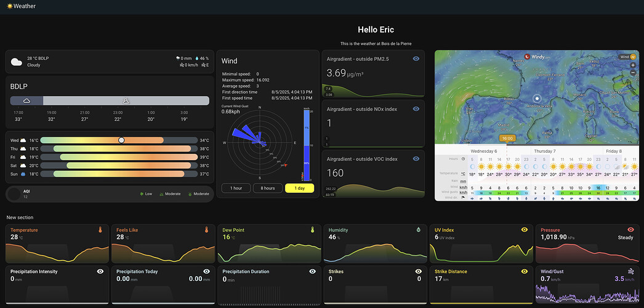Click the 'New section' heading
The width and height of the screenshot is (644, 308).
coord(20,217)
